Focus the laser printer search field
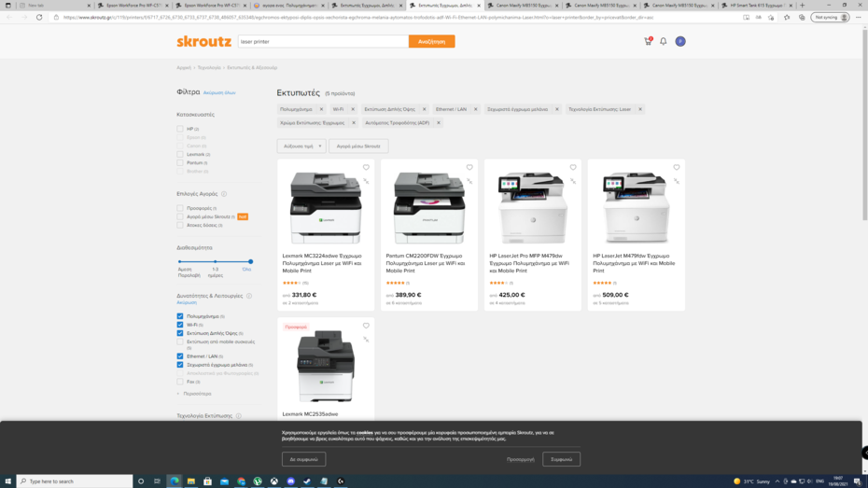868x488 pixels. (x=323, y=41)
